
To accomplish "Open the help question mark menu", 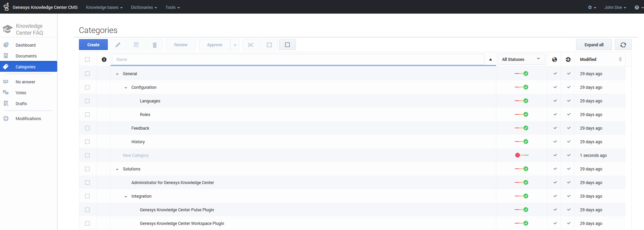I will pyautogui.click(x=638, y=7).
